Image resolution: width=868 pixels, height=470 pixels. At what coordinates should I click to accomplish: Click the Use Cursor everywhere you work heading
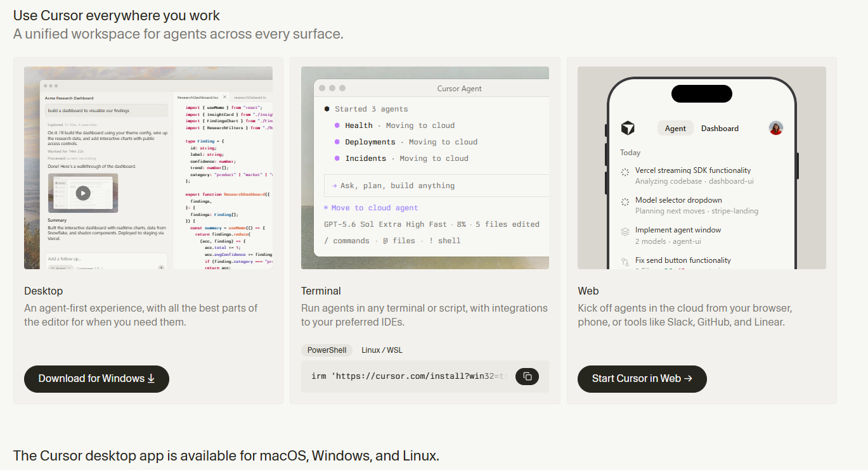pos(117,15)
